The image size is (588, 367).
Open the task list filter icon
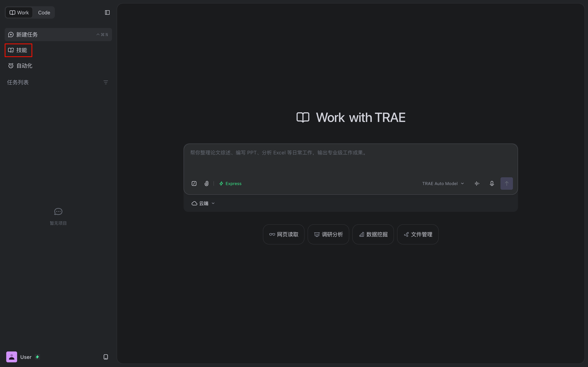point(106,83)
